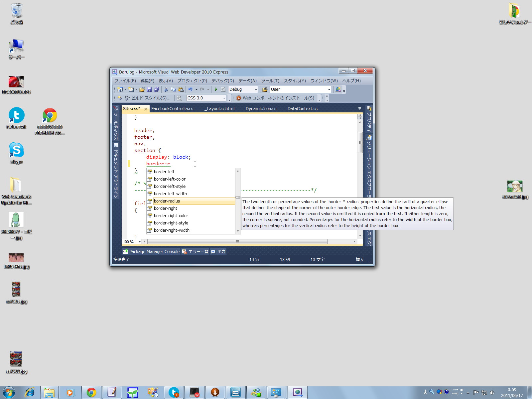Open the Toolbox side panel icon
532x399 pixels.
(116, 108)
